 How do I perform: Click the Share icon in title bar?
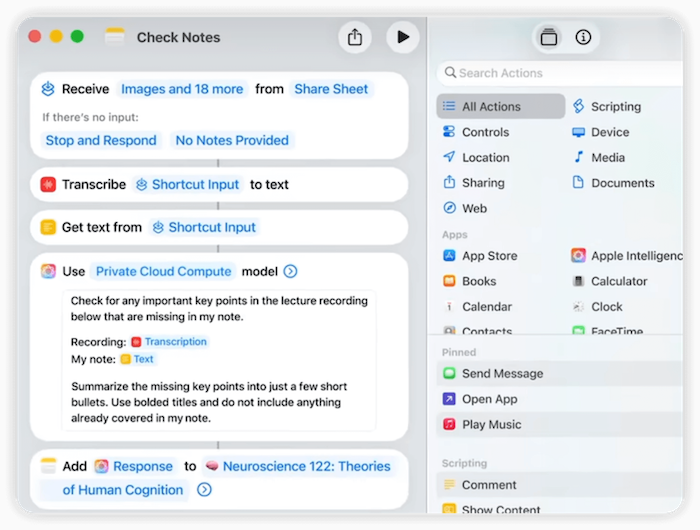(x=355, y=37)
